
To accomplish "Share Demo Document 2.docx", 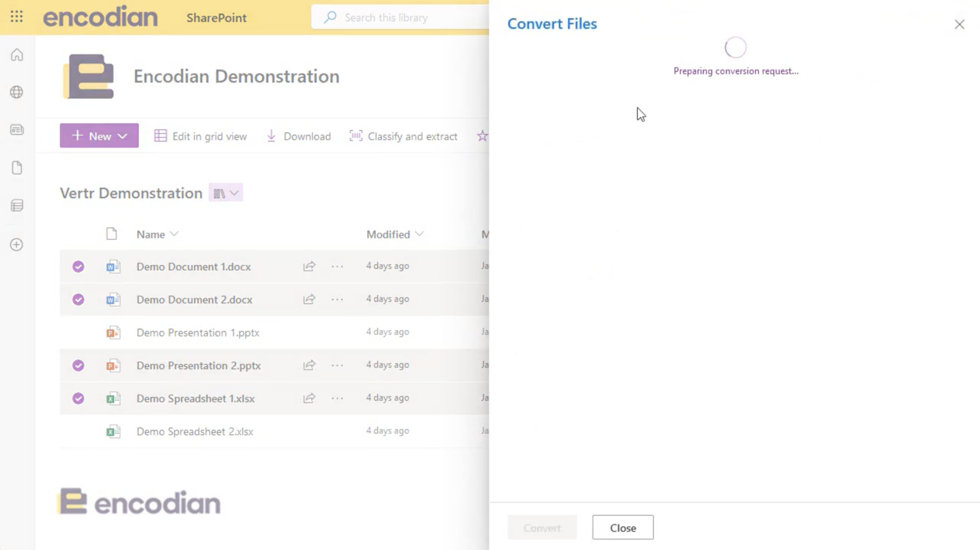I will [x=309, y=299].
